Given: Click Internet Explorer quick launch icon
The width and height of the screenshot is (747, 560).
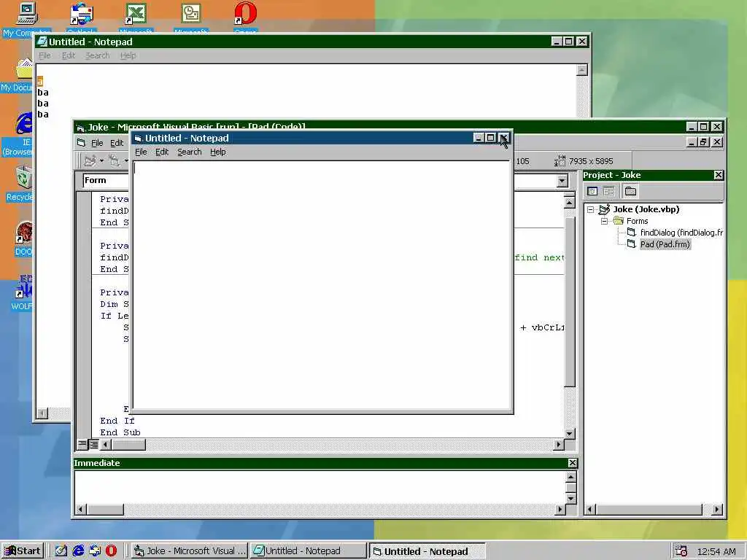Looking at the screenshot, I should pos(78,551).
